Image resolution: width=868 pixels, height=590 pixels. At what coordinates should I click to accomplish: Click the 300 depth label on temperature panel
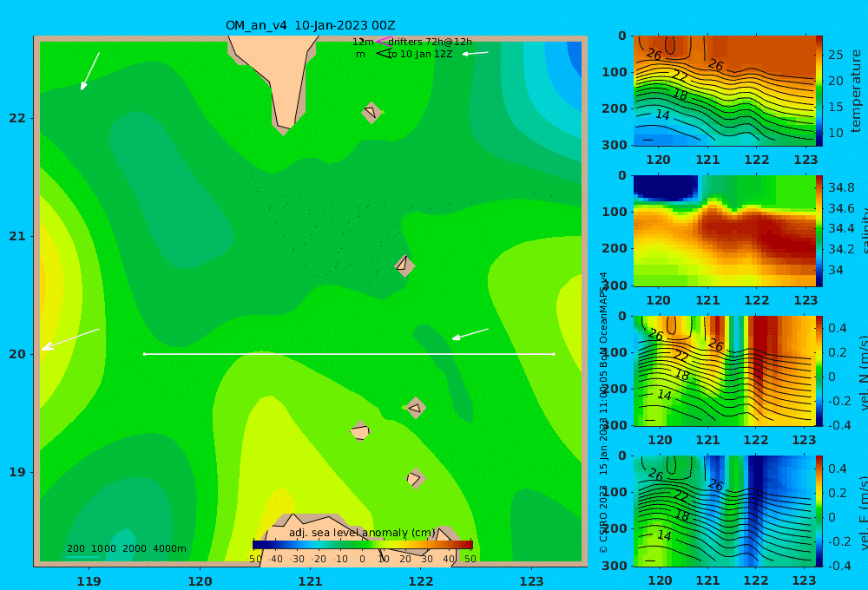(x=615, y=144)
